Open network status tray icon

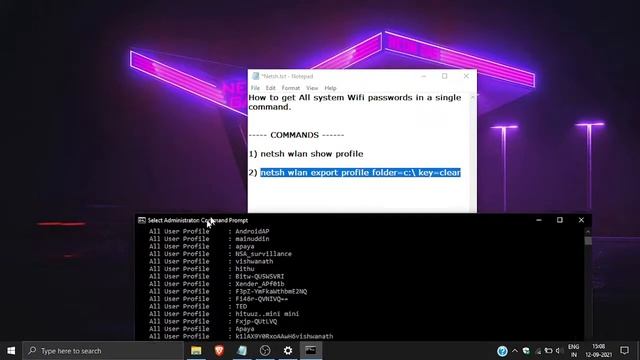(x=538, y=351)
